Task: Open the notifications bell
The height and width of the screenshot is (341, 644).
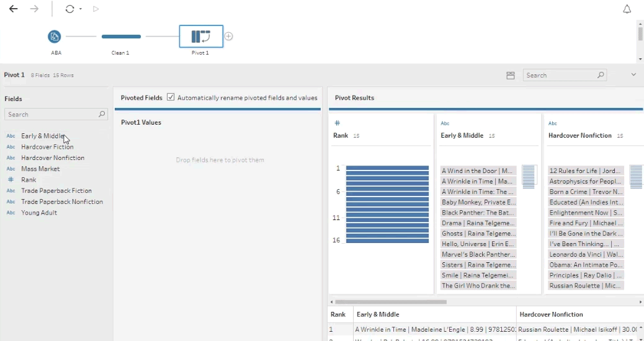Action: click(x=627, y=9)
